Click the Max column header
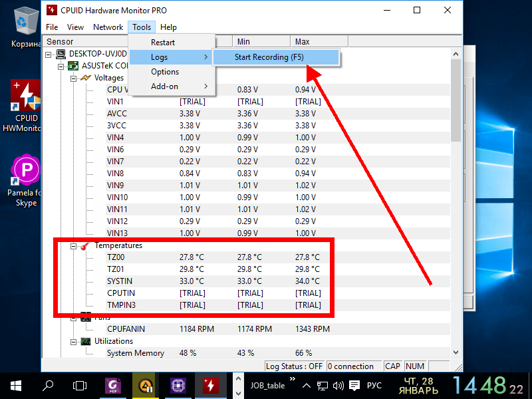 click(319, 41)
